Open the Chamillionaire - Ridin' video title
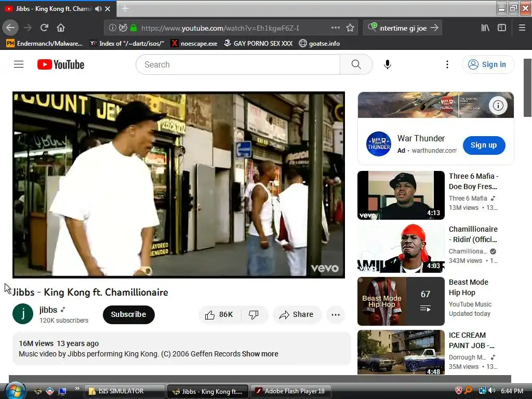The image size is (532, 399). coord(473,234)
